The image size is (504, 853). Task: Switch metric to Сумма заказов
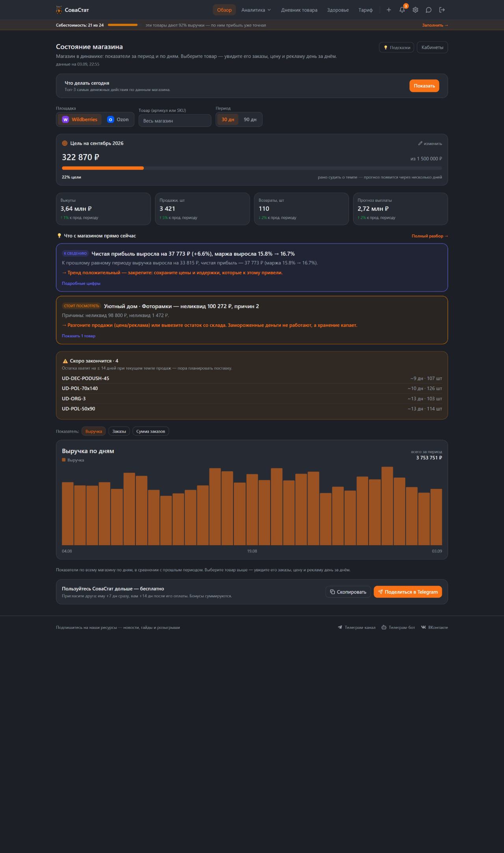[151, 431]
